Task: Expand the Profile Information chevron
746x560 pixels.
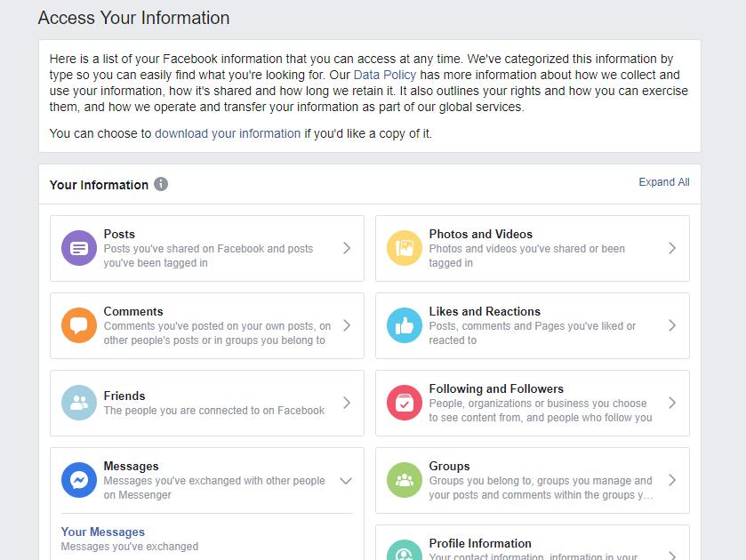Action: [x=672, y=556]
